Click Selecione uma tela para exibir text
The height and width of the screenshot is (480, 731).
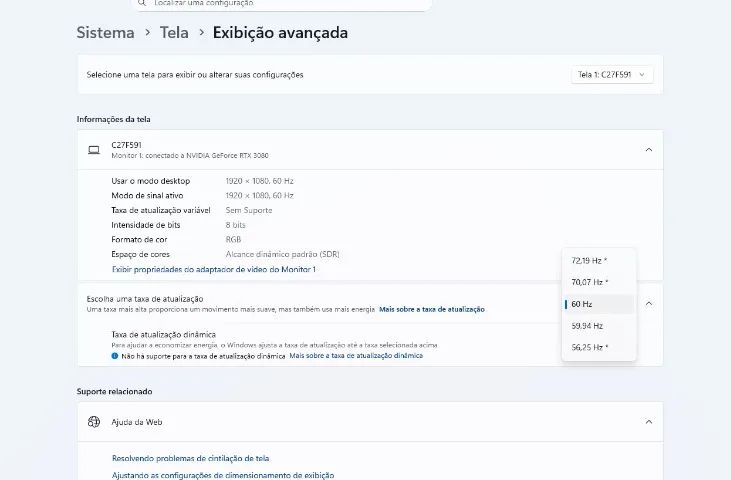click(195, 75)
